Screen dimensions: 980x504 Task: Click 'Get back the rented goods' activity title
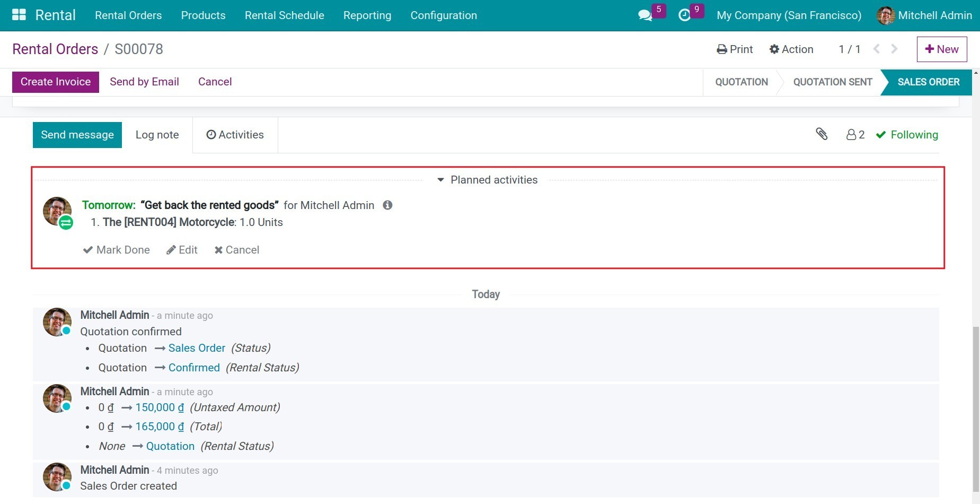tap(209, 205)
